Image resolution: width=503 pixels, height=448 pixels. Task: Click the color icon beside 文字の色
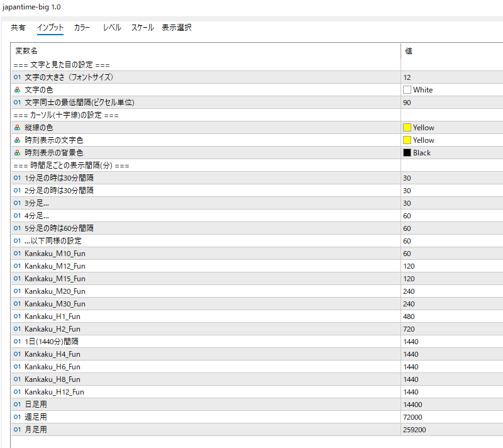pyautogui.click(x=17, y=90)
